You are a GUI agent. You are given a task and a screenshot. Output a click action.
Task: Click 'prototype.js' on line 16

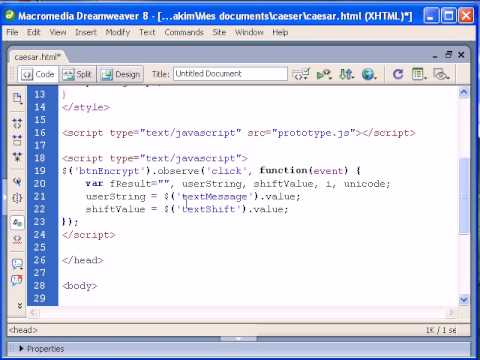[x=314, y=133]
